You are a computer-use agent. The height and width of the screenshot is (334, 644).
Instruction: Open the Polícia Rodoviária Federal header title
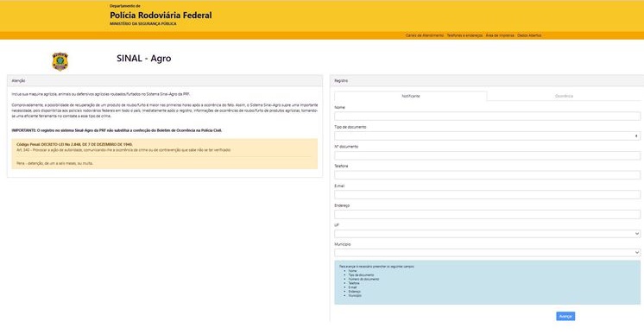point(161,16)
